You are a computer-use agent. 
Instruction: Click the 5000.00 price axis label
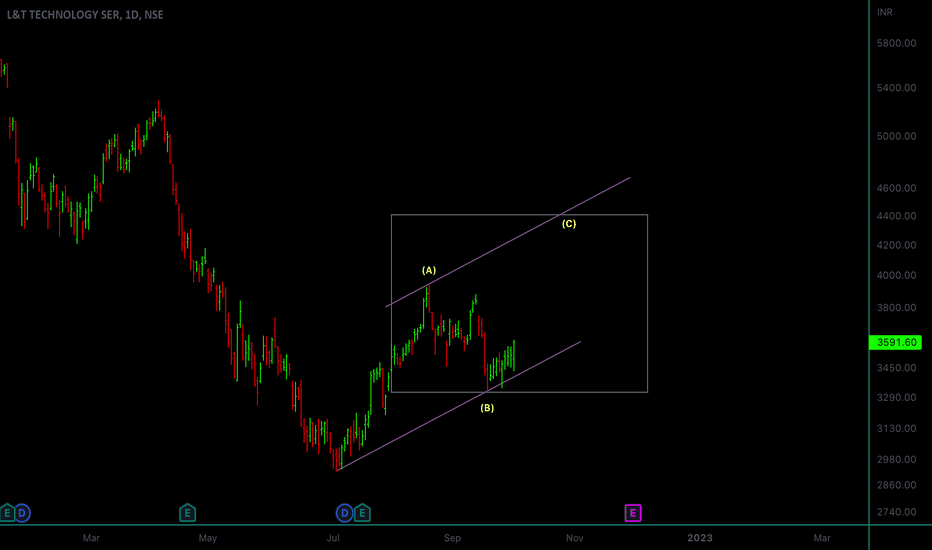(896, 136)
